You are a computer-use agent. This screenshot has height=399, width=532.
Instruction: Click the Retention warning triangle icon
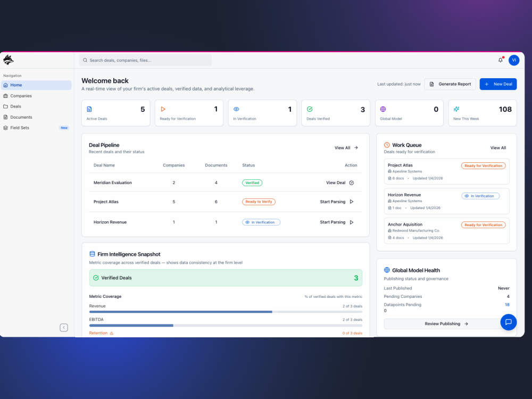(112, 333)
